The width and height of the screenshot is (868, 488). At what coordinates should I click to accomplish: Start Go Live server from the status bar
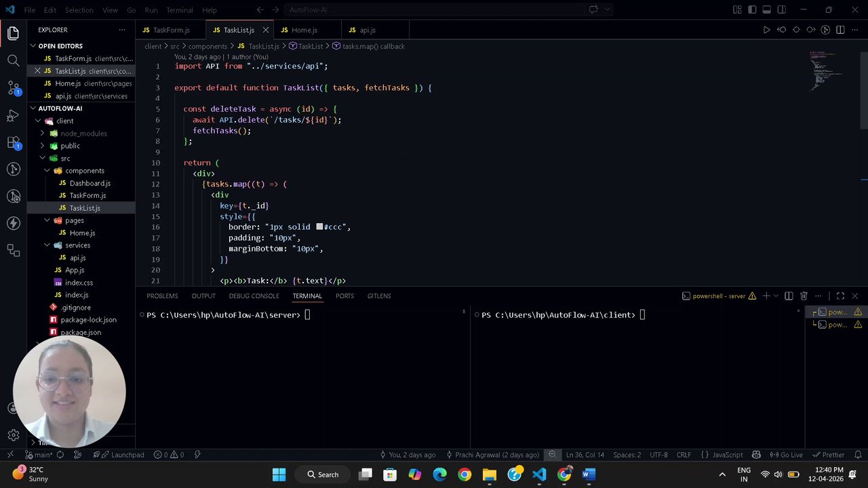[787, 455]
